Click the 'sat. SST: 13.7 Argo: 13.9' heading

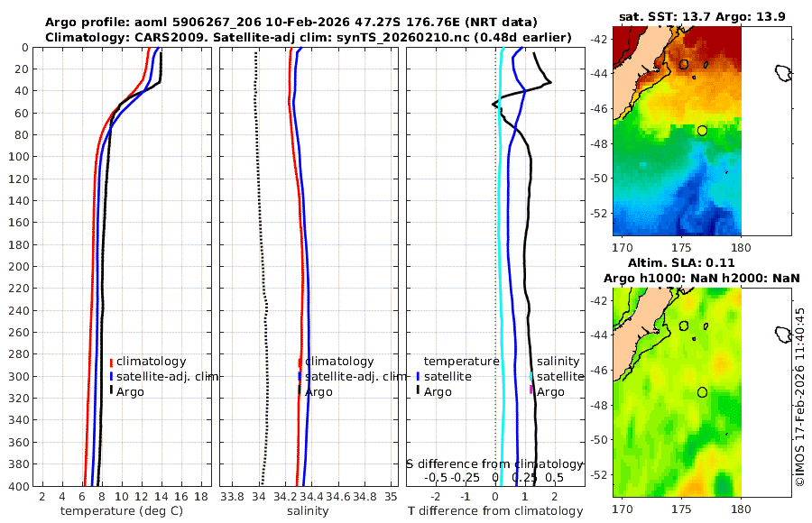(702, 17)
